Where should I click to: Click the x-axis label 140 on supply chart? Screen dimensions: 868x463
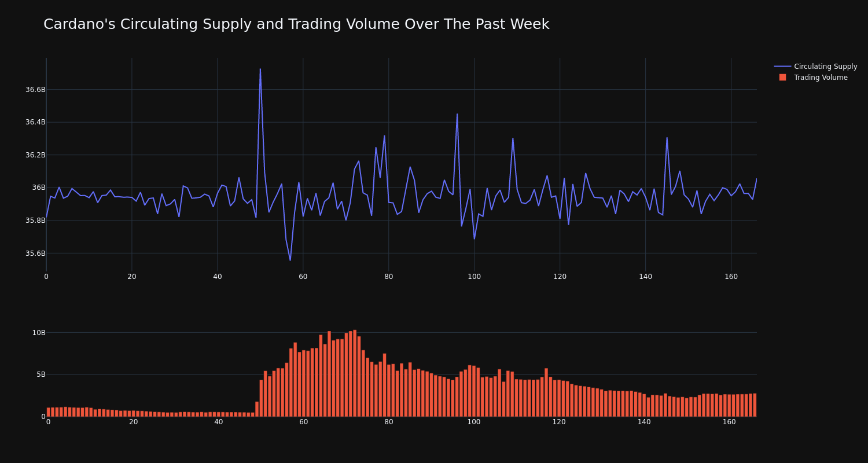tap(646, 277)
